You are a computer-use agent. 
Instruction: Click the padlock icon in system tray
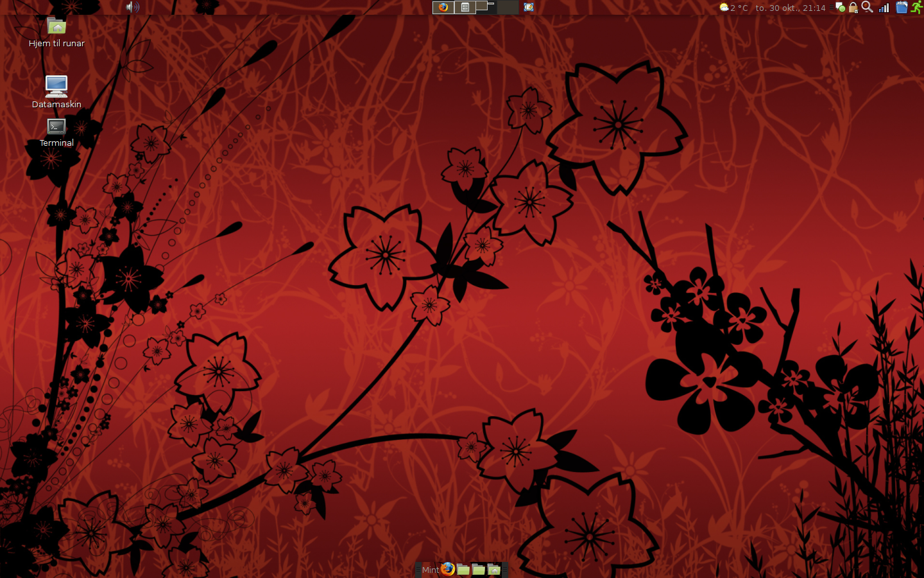[x=853, y=8]
